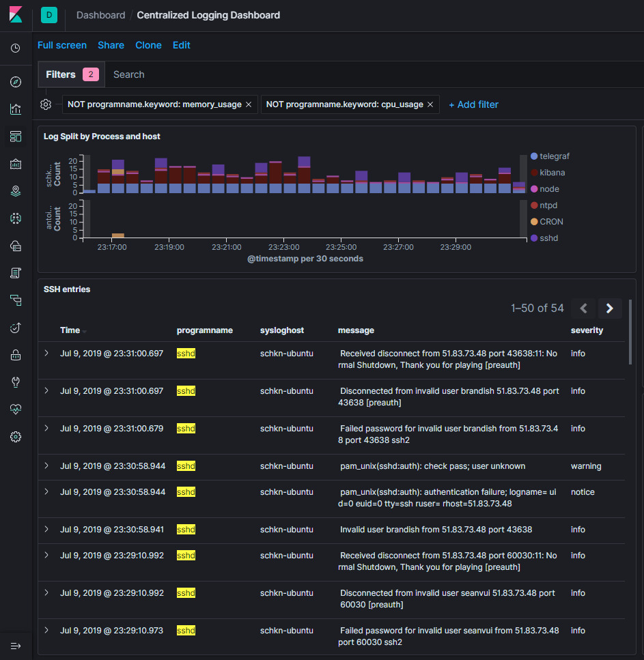Open APM in the sidebar
Image resolution: width=644 pixels, height=660 pixels.
(16, 300)
